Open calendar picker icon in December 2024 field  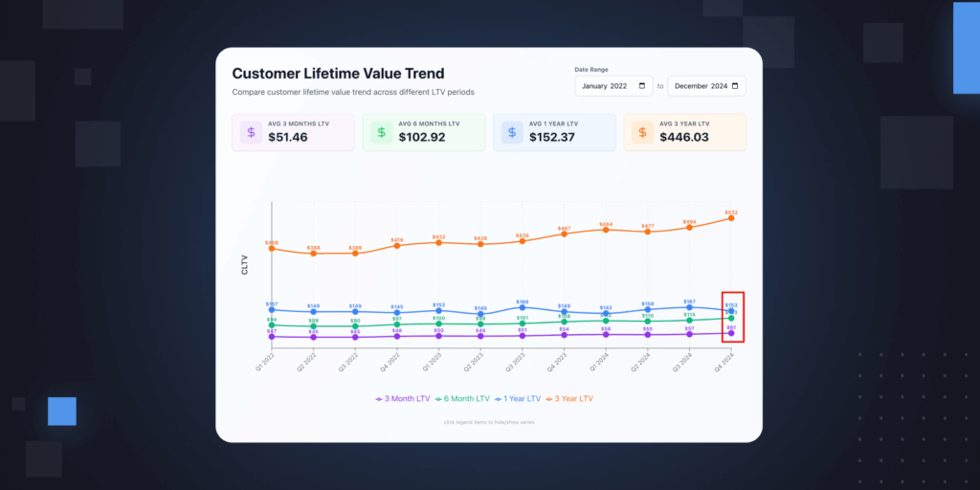click(735, 86)
